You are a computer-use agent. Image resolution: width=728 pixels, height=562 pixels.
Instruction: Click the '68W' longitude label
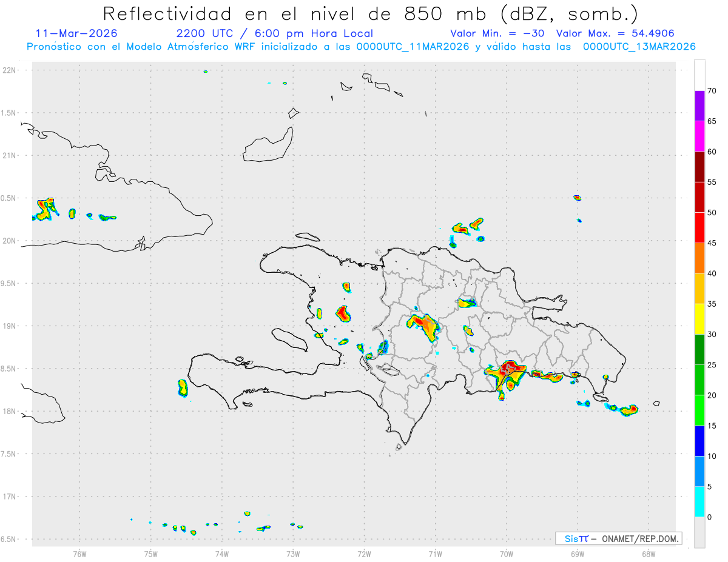pos(649,554)
